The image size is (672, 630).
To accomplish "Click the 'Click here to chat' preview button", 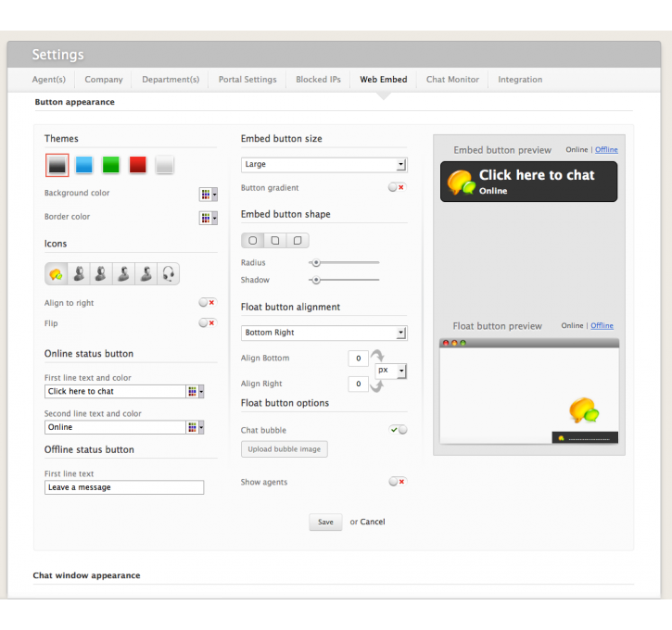I will click(x=529, y=182).
